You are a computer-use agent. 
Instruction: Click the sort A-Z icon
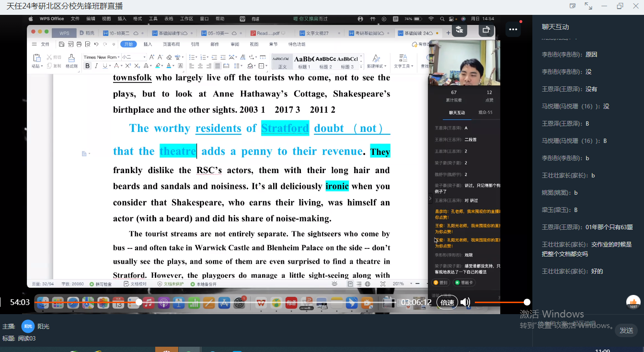[243, 57]
